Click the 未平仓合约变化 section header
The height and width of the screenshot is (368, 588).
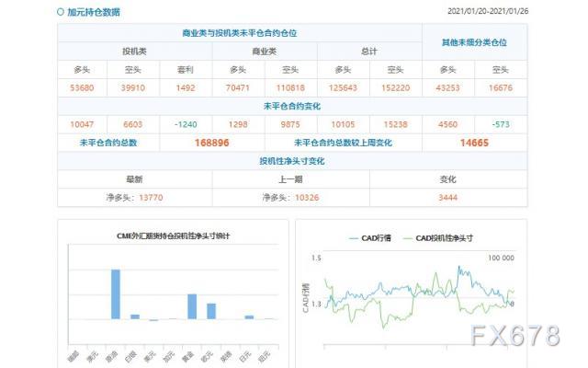pos(292,107)
